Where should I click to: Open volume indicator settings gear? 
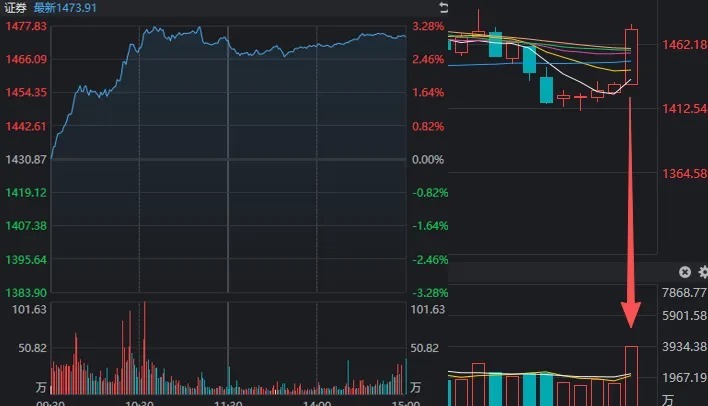pyautogui.click(x=703, y=272)
